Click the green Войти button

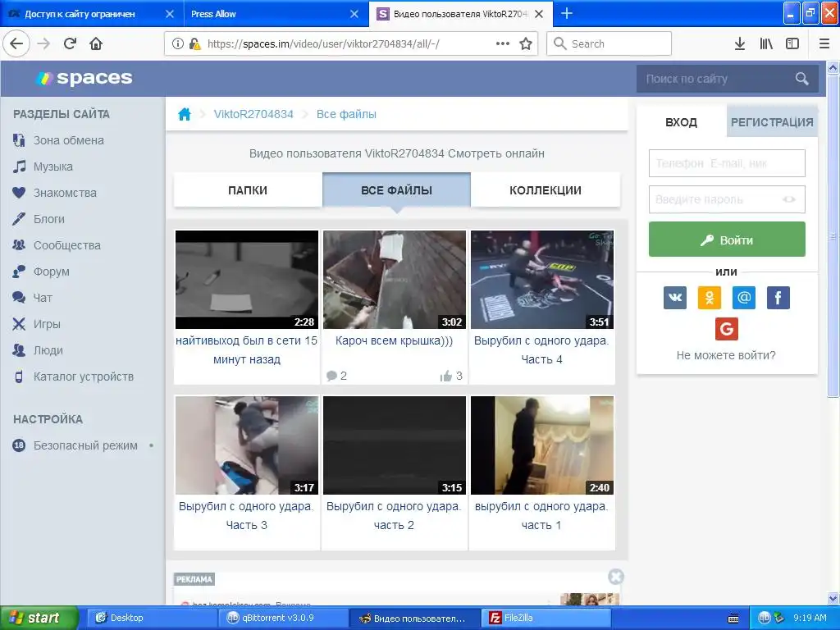pos(727,240)
